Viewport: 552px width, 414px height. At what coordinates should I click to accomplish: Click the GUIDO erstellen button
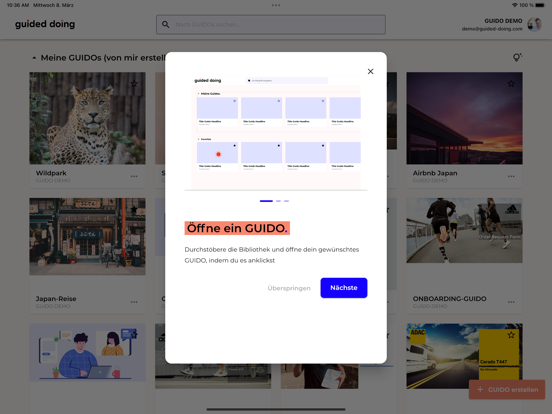[507, 390]
